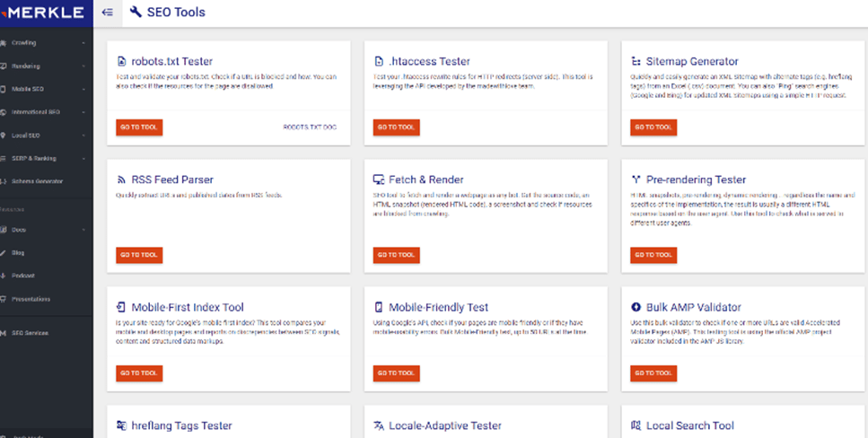Click the RSS Feed Parser feed icon
The width and height of the screenshot is (868, 438).
tap(121, 180)
